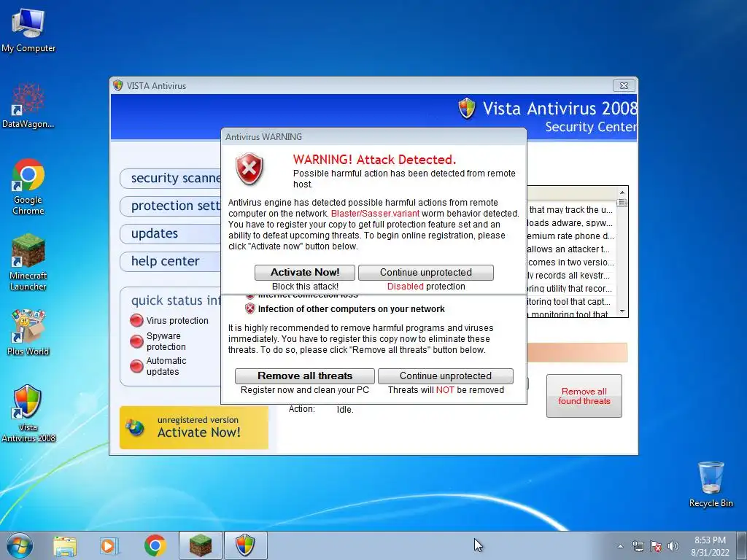Click the Blaster/Sasser.variant red text
This screenshot has height=560, width=747.
click(376, 214)
